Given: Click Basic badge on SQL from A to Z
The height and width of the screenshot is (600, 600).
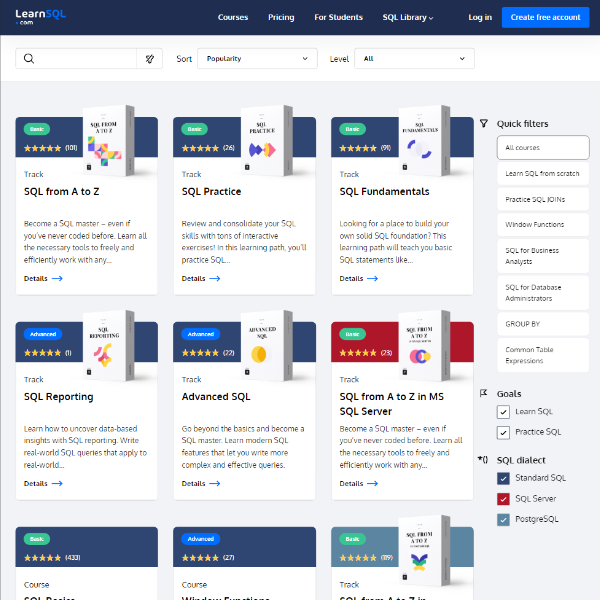Looking at the screenshot, I should tap(37, 129).
